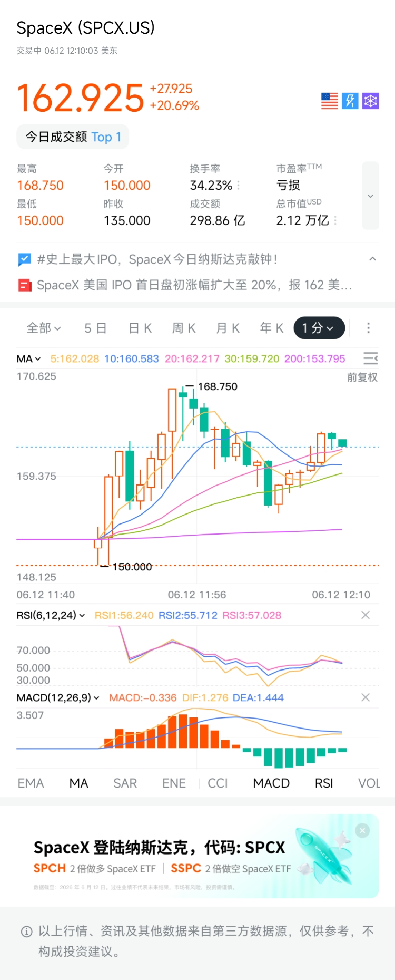Open the 今日成交额 Top 1 badge
This screenshot has height=980, width=395.
coord(73,137)
